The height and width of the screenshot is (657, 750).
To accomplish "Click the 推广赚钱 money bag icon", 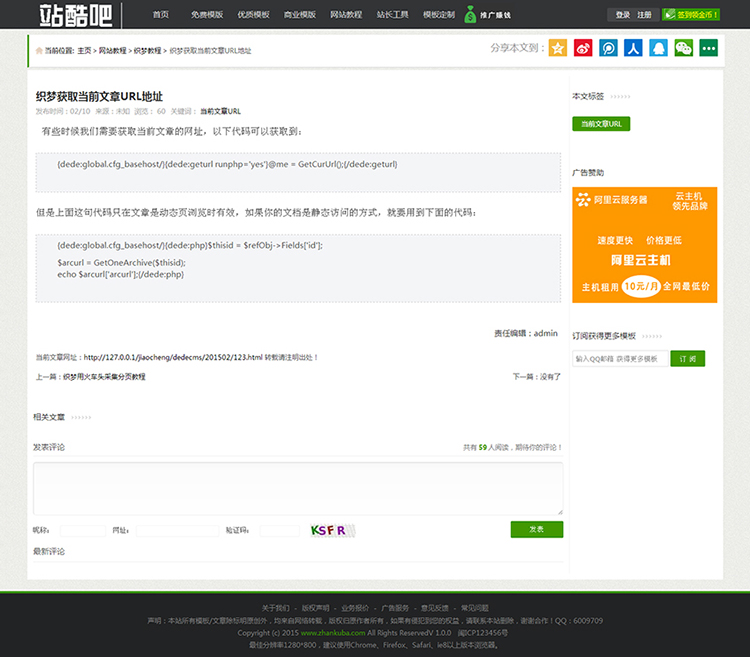I will 471,15.
